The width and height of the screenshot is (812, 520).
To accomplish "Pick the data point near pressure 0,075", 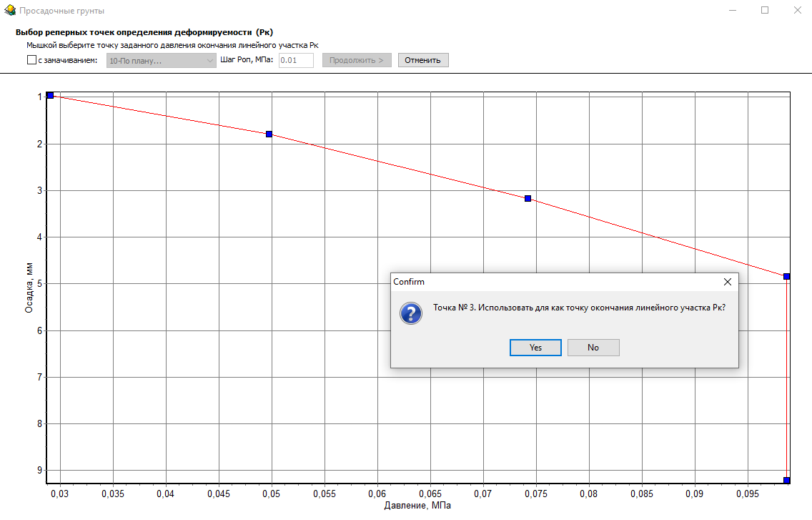I will (528, 198).
